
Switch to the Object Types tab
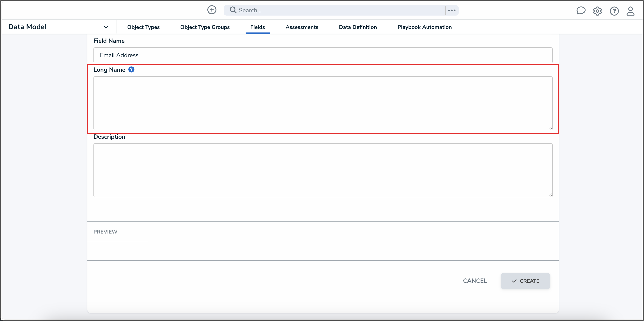143,27
